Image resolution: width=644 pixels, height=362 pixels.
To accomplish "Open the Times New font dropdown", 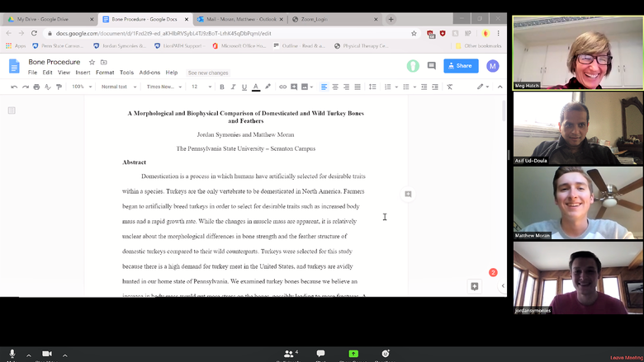I will 163,87.
